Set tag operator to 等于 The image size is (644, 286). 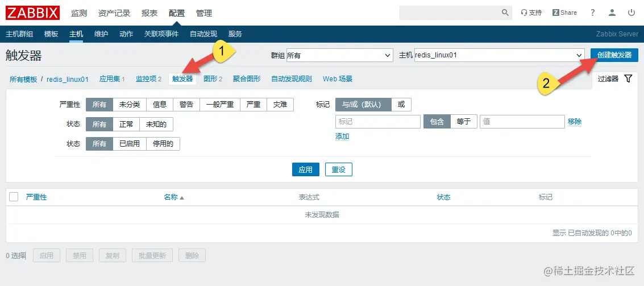[464, 122]
